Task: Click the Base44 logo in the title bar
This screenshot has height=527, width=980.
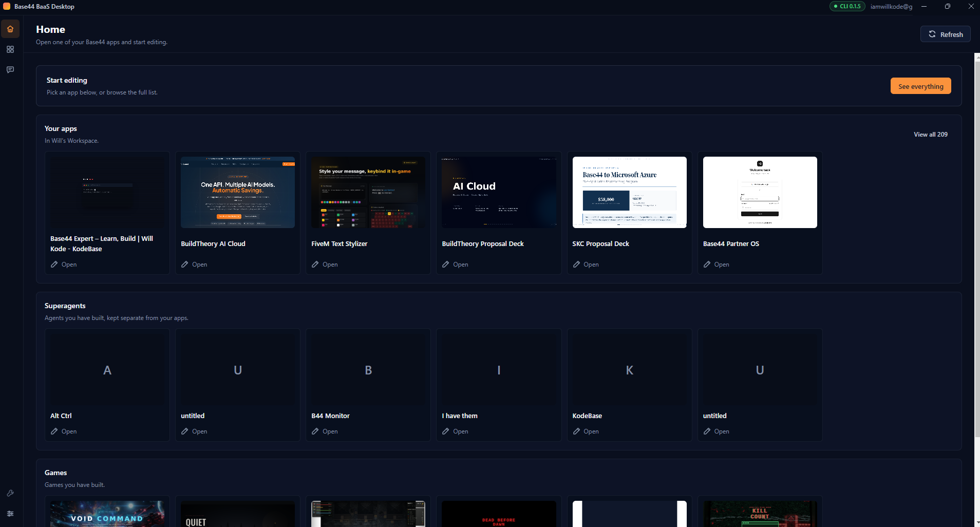Action: pyautogui.click(x=7, y=6)
